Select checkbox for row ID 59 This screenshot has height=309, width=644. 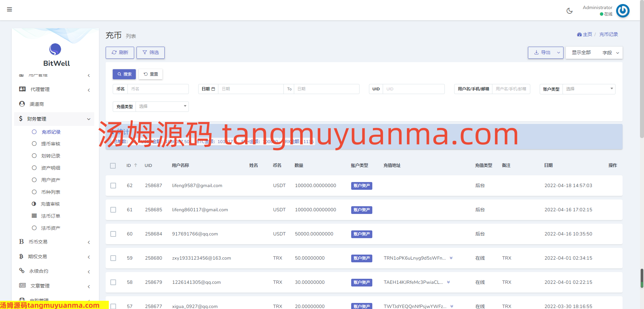(113, 258)
